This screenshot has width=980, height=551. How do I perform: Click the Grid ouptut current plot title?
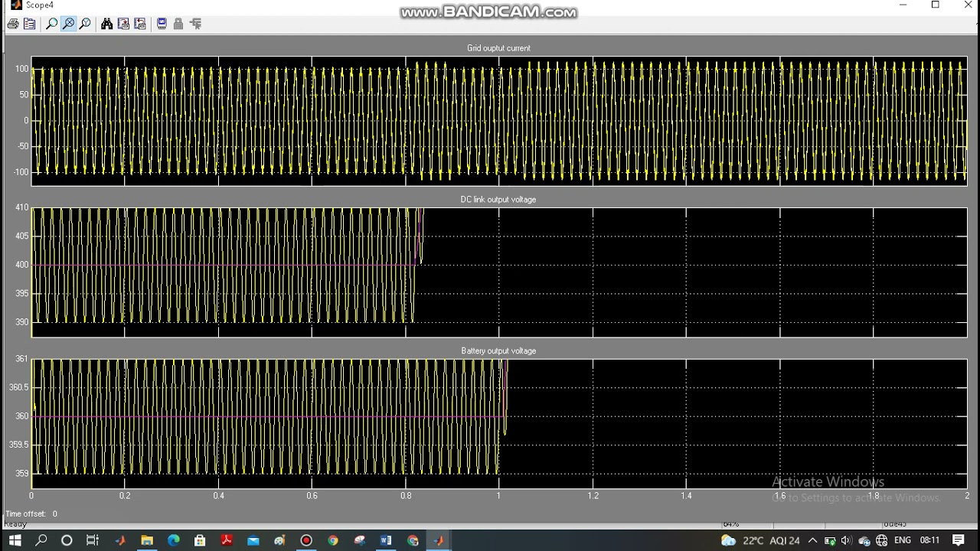(498, 48)
